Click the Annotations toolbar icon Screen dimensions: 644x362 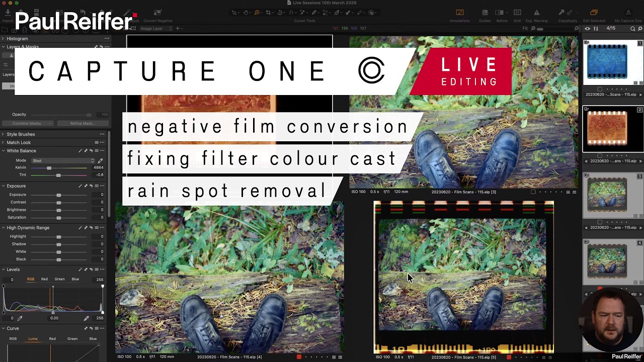[x=459, y=13]
